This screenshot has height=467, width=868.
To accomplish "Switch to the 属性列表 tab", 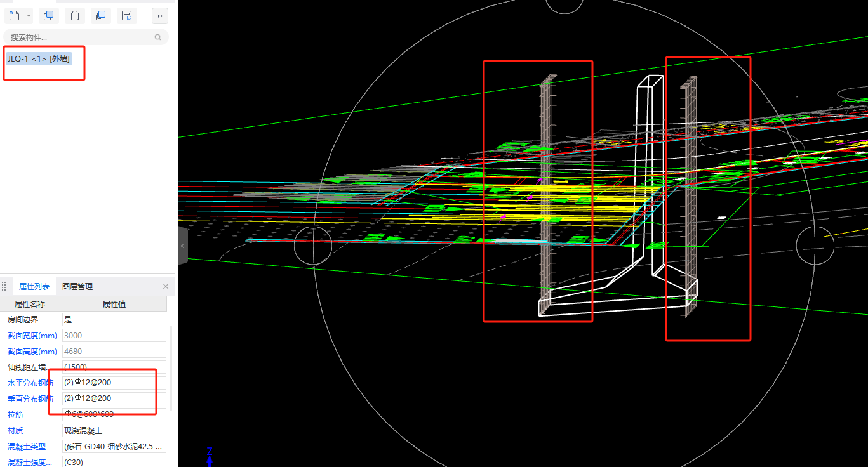I will click(34, 287).
